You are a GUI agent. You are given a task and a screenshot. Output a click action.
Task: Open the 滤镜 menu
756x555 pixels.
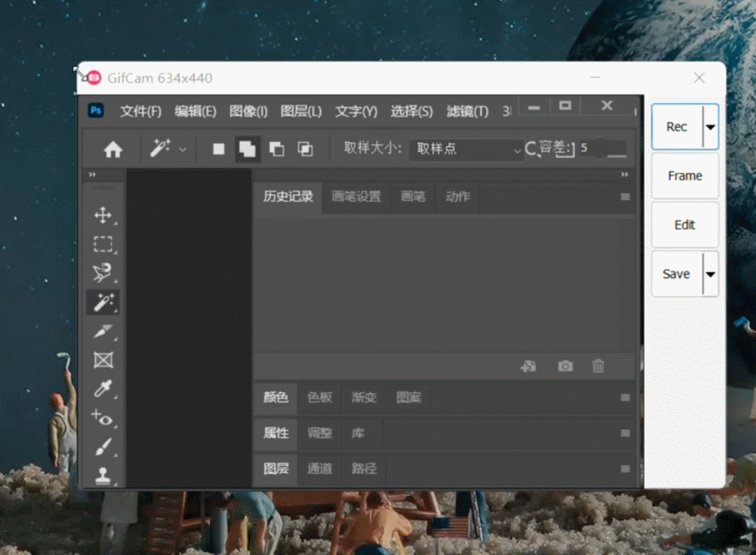[466, 111]
